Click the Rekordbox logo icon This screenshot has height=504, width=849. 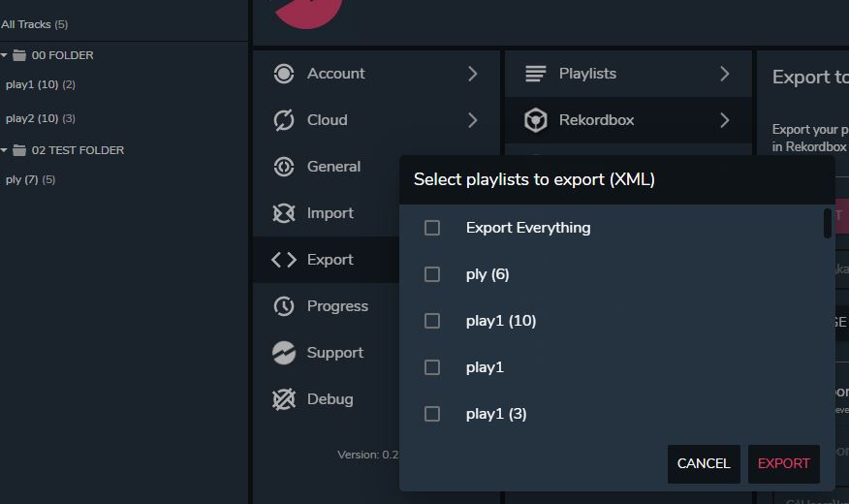point(535,120)
